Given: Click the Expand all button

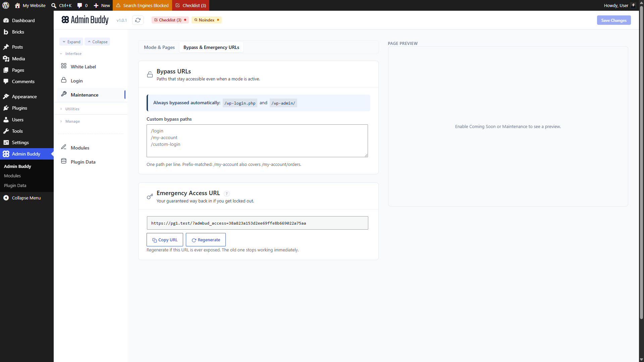Looking at the screenshot, I should (71, 42).
